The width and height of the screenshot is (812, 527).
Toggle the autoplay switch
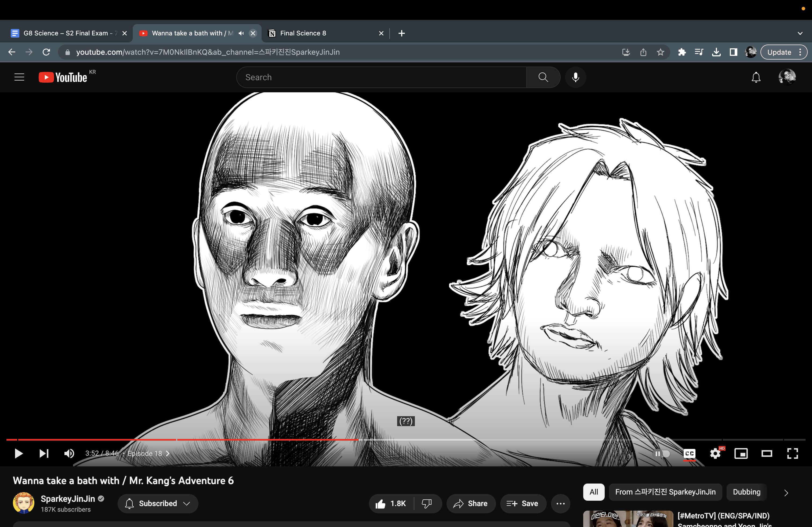(661, 453)
